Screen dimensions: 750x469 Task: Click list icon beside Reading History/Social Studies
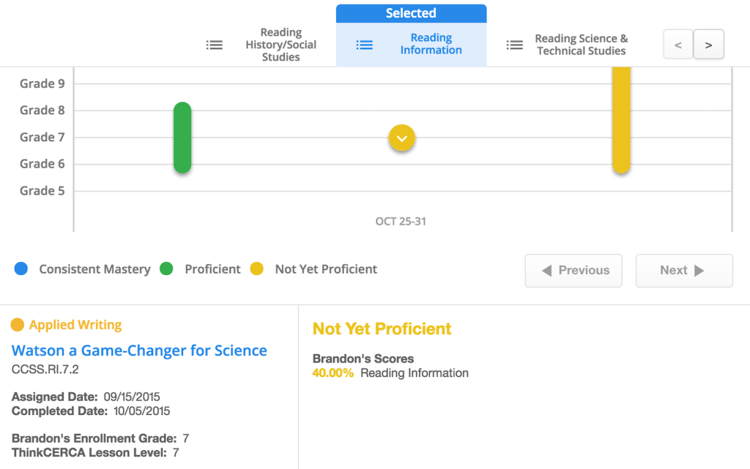(x=214, y=45)
